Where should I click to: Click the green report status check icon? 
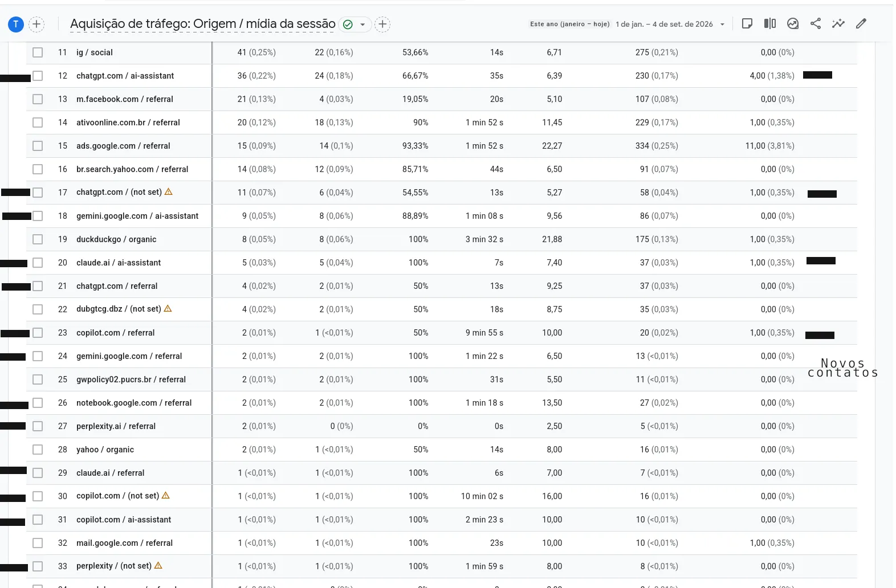click(348, 24)
